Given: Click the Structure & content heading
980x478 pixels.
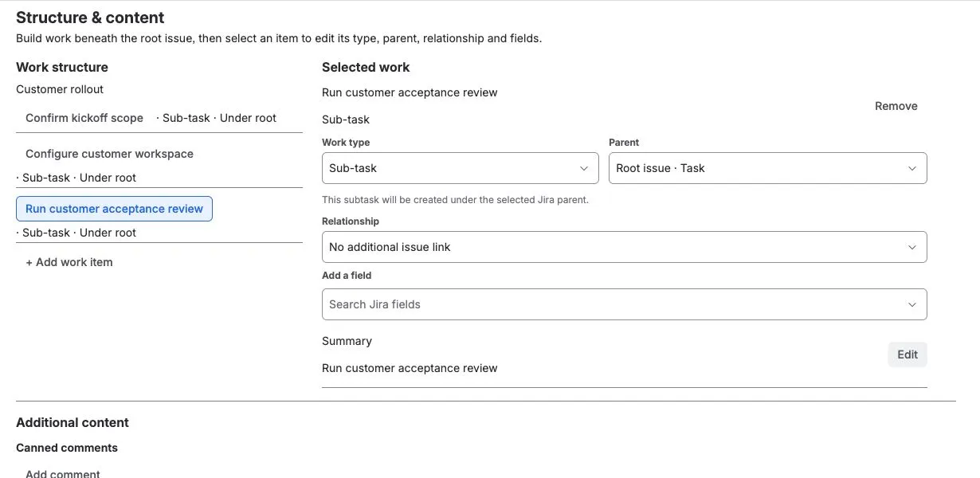Looking at the screenshot, I should [x=90, y=18].
